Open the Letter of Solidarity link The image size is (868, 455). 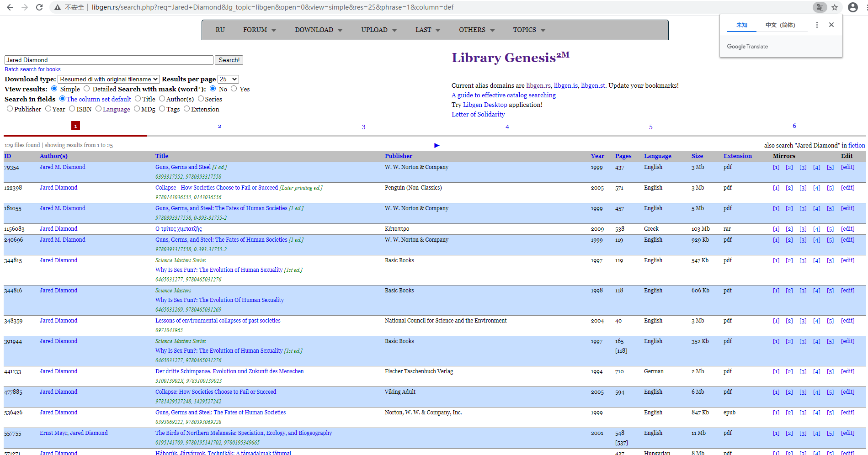(x=478, y=114)
